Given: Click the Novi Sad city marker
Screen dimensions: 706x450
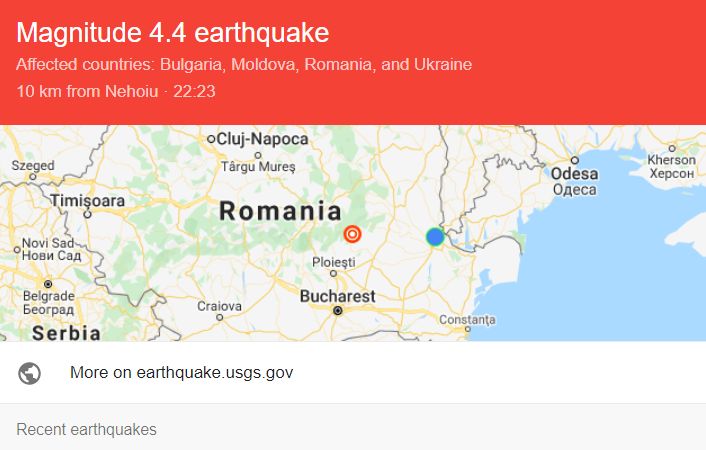Looking at the screenshot, I should coord(17,250).
